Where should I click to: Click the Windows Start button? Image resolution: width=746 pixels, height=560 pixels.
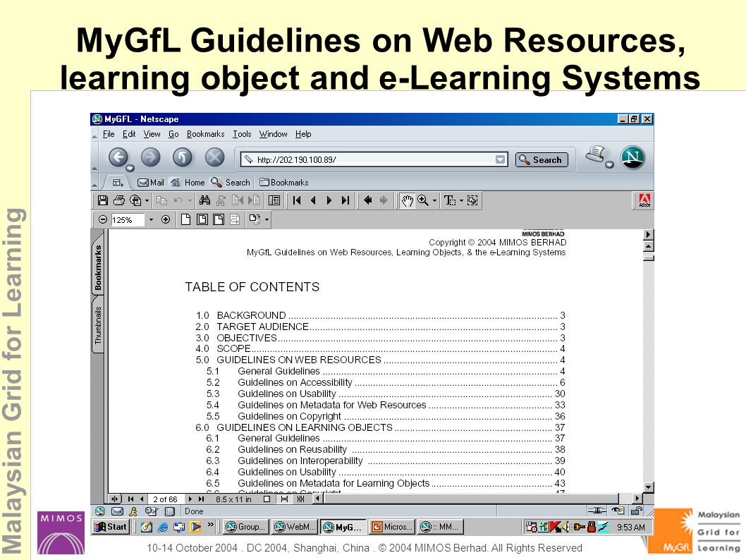point(111,527)
